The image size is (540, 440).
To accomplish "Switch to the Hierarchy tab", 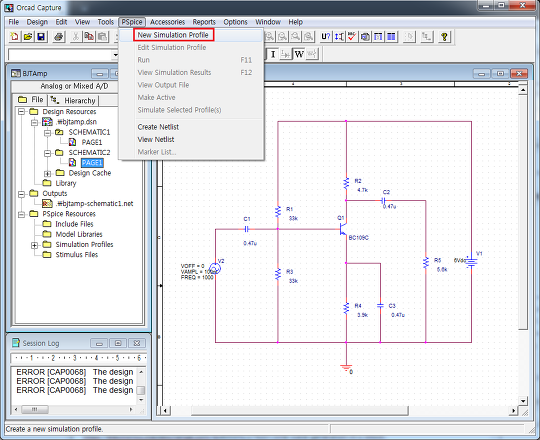I will click(x=73, y=100).
